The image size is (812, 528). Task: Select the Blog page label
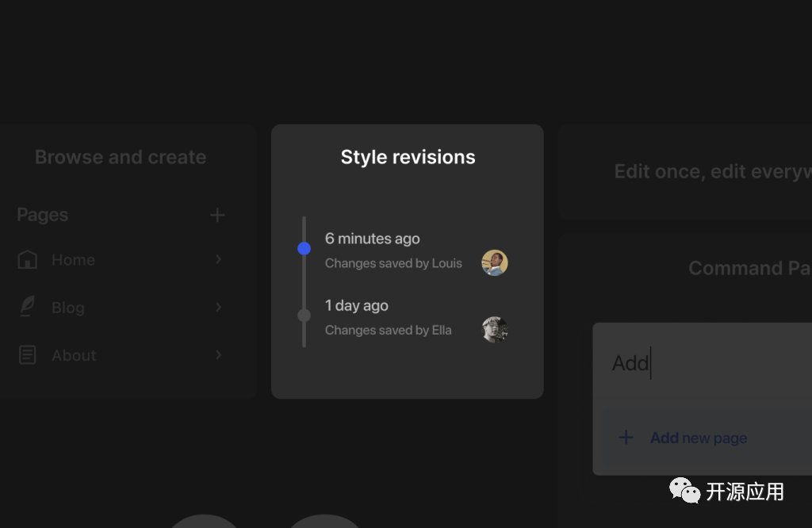[68, 308]
